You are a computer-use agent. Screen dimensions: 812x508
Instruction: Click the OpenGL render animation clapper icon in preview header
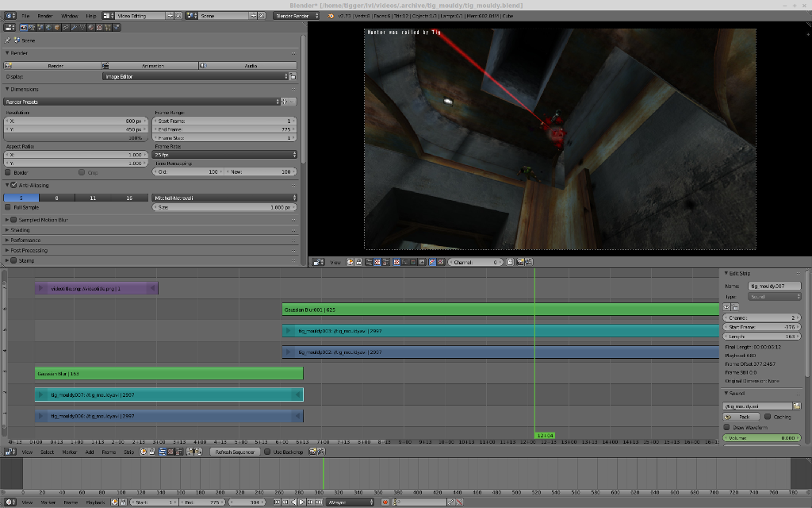coord(529,262)
